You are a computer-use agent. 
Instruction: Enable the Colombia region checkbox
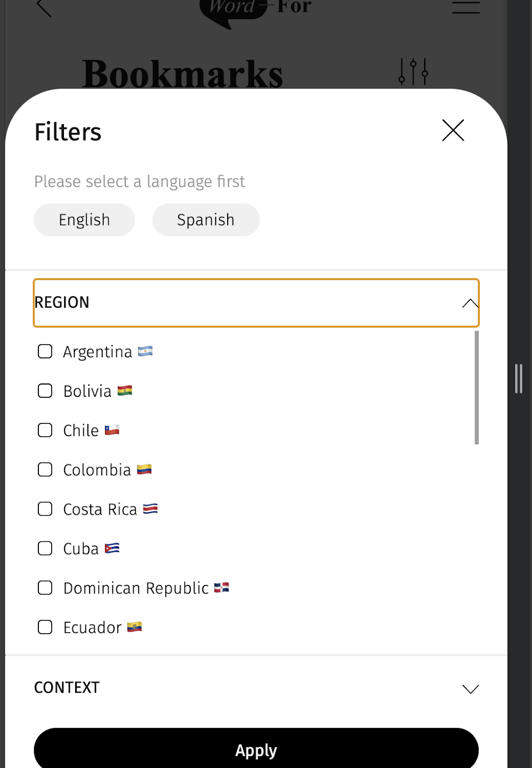(x=45, y=470)
